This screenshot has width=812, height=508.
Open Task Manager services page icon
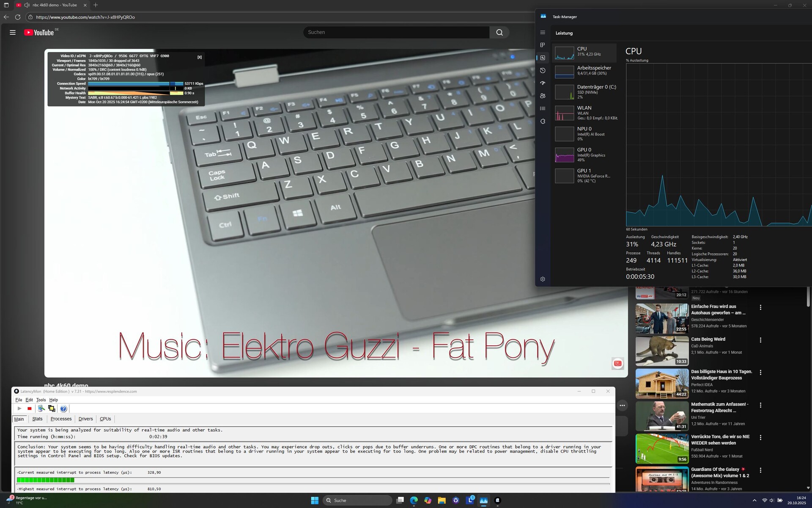pos(543,121)
